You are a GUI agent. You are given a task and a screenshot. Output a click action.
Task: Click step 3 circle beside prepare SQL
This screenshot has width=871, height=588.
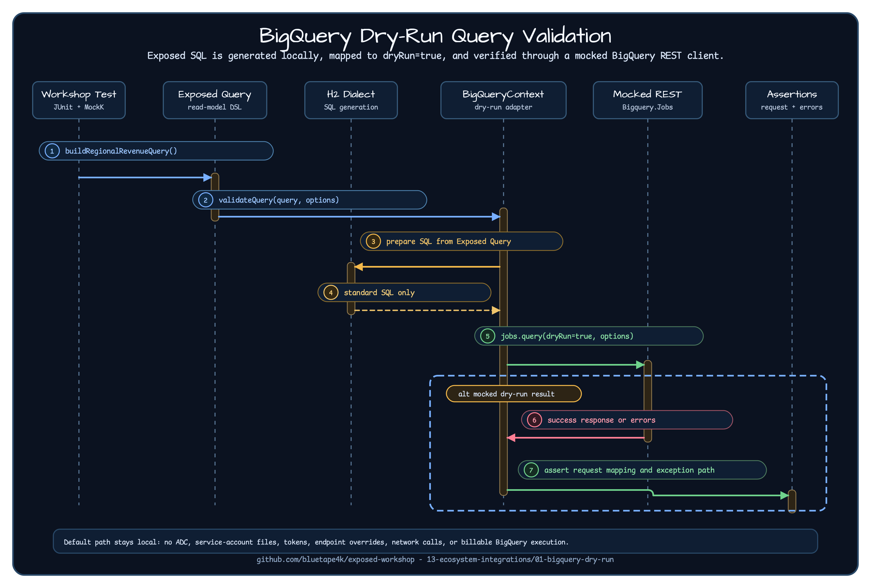[373, 241]
